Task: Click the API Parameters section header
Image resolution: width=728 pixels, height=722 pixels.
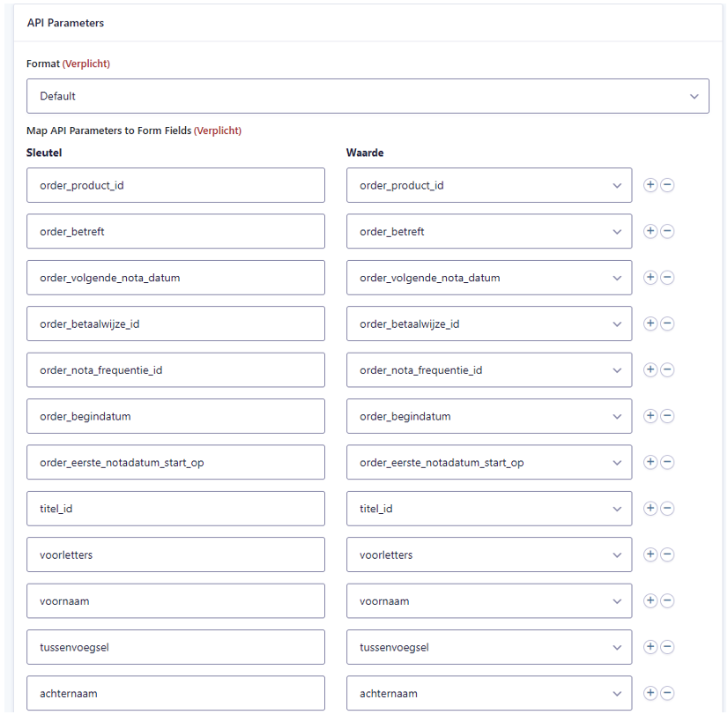Action: click(x=65, y=23)
